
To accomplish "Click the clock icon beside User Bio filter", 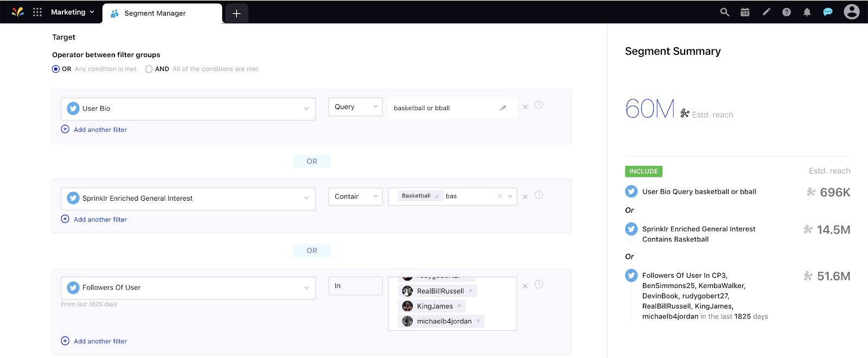I will pos(539,105).
